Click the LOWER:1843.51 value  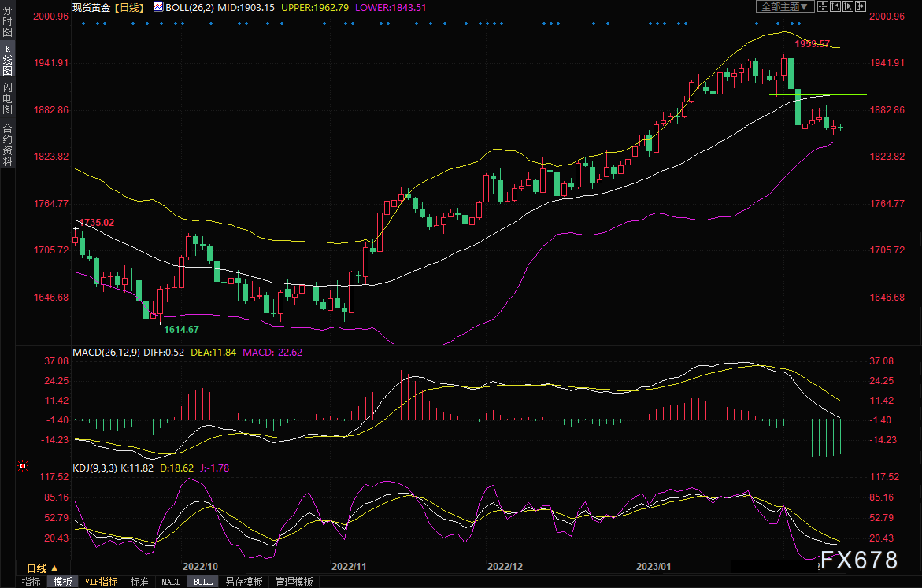point(391,7)
